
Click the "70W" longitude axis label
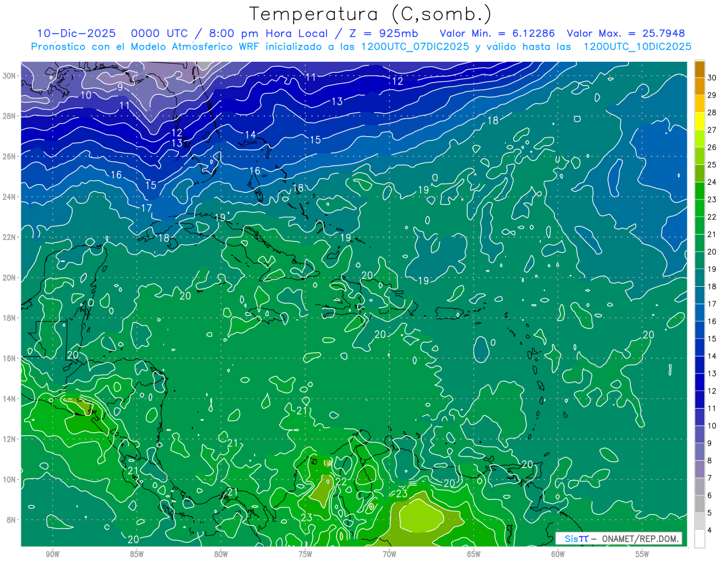click(x=389, y=555)
